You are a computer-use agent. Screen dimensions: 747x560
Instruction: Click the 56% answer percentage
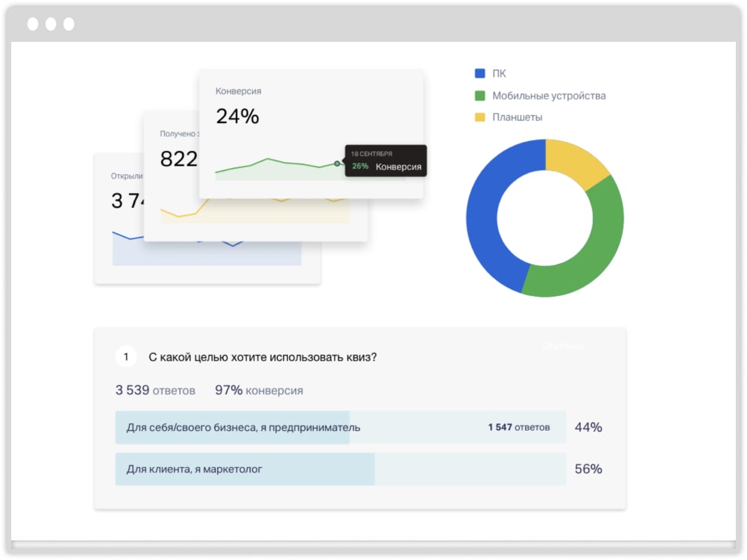pos(588,469)
